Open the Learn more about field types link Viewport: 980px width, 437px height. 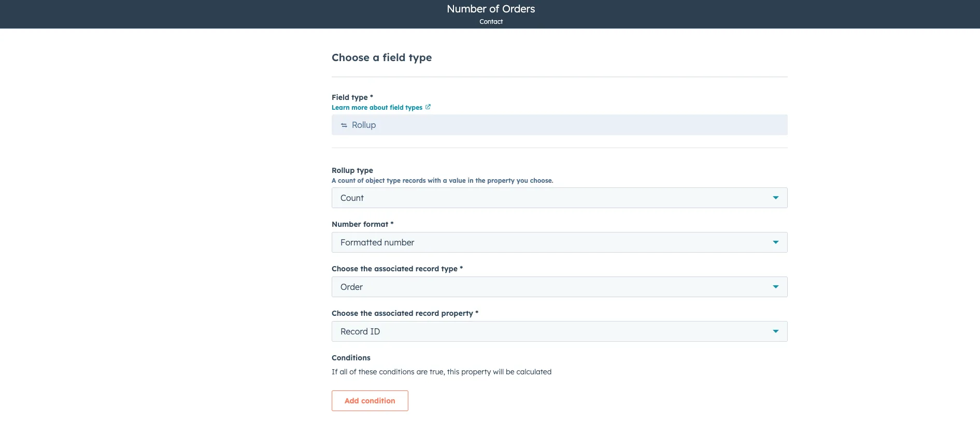click(377, 108)
